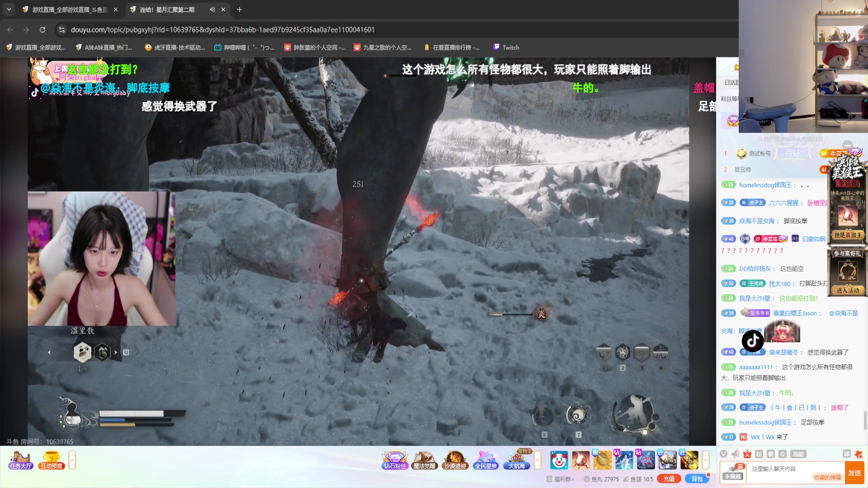This screenshot has width=868, height=488.
Task: View site information icon
Action: coord(62,30)
